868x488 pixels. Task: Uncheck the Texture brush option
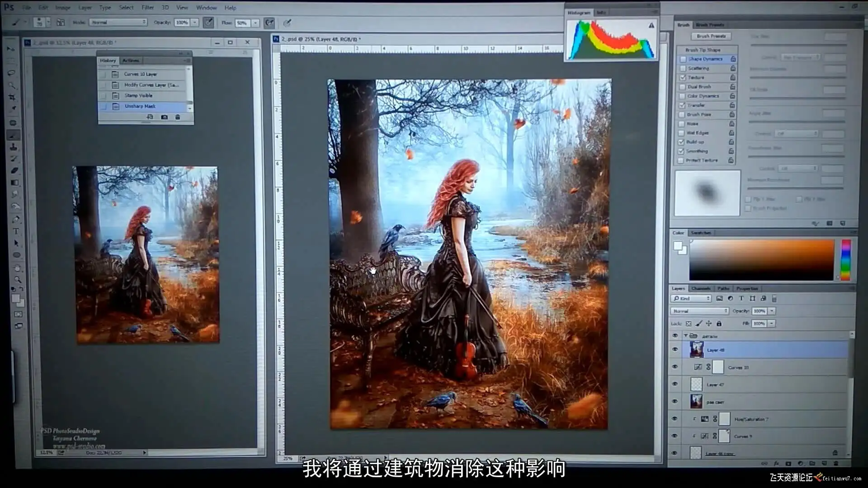click(x=683, y=78)
